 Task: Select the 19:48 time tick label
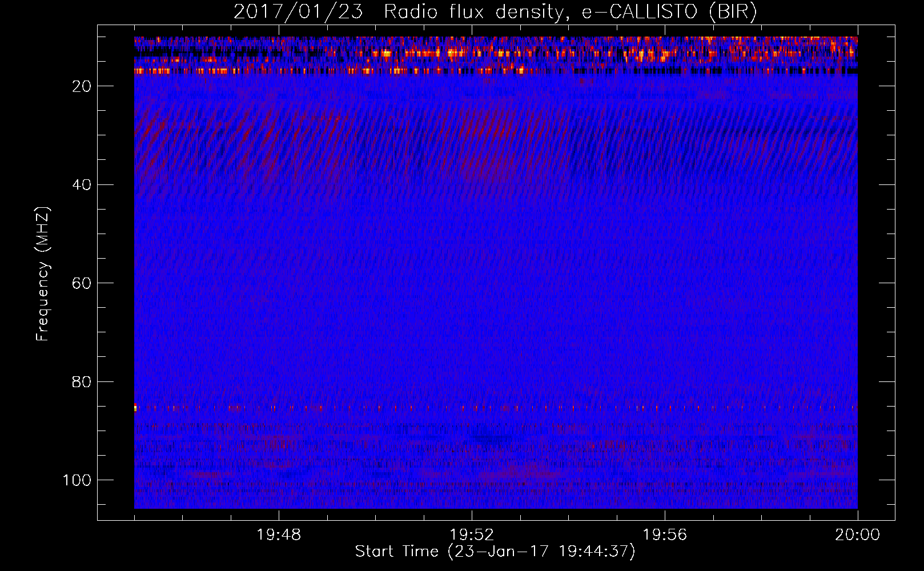pos(279,535)
